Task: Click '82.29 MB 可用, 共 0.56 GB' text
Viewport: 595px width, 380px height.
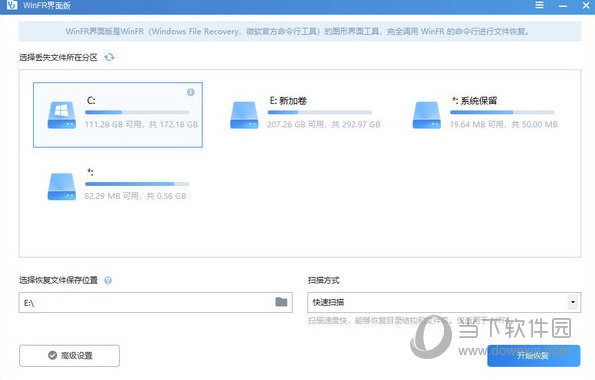Action: [x=135, y=196]
